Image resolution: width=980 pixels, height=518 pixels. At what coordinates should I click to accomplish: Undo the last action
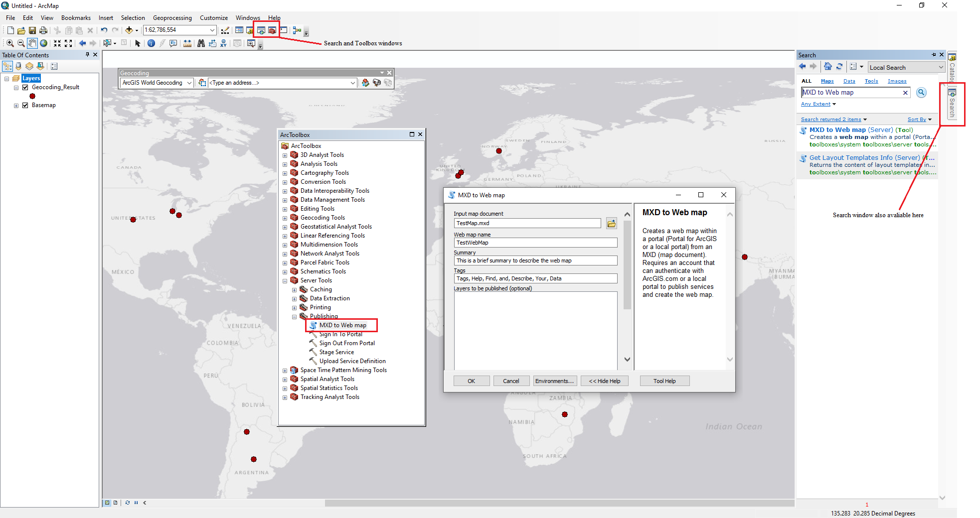click(x=104, y=30)
